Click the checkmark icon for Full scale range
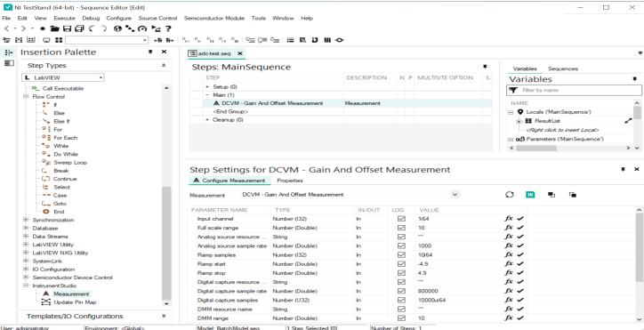The width and height of the screenshot is (644, 330). tap(520, 228)
